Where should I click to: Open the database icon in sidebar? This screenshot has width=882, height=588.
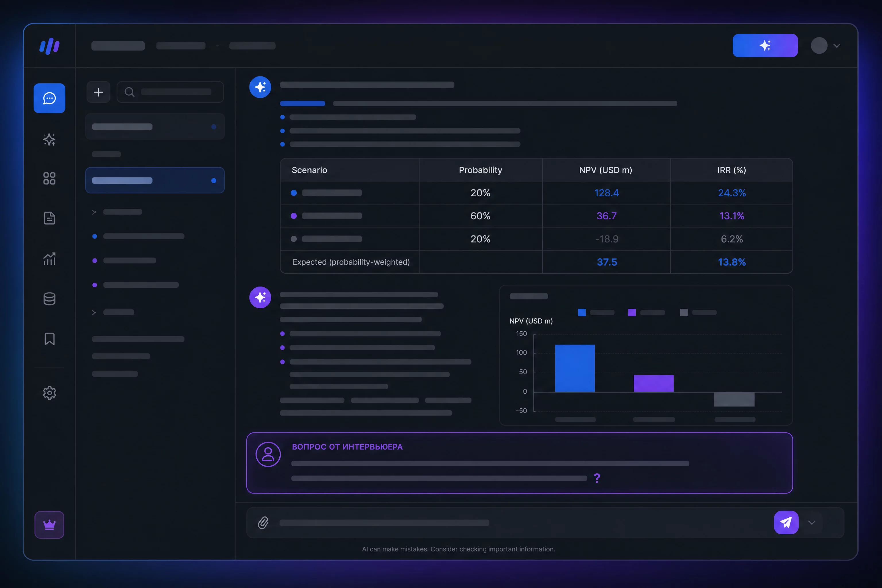pos(49,299)
